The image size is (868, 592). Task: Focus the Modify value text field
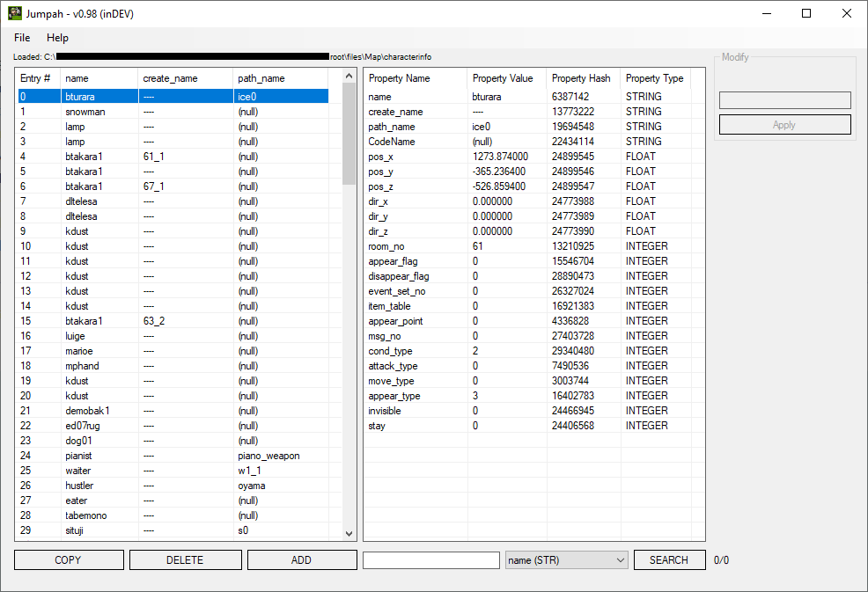pos(784,100)
